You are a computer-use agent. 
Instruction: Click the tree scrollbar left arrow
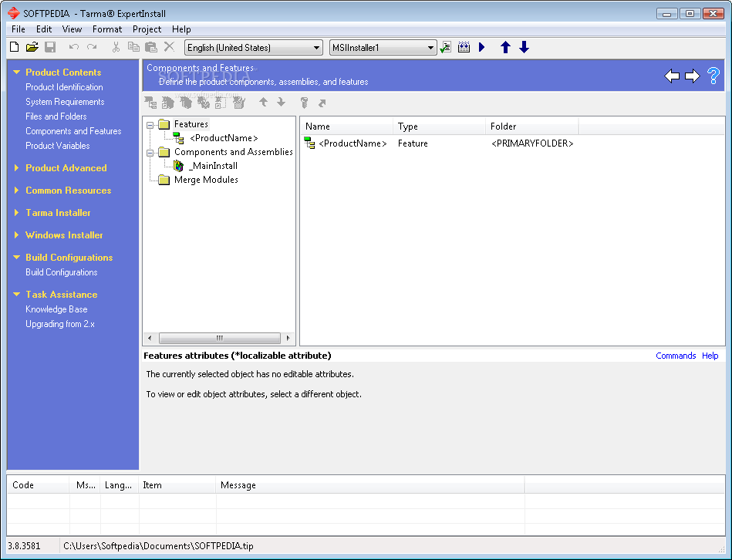click(150, 338)
